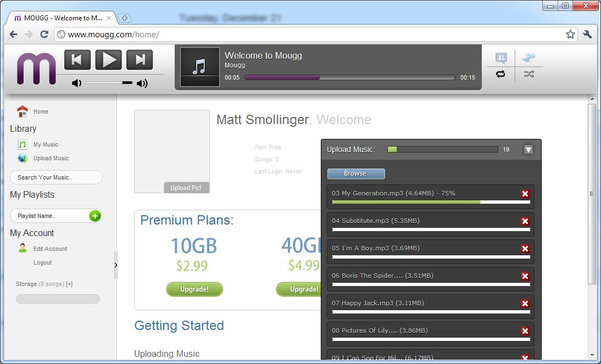Adjust the volume slider
This screenshot has height=364, width=601.
click(x=108, y=83)
